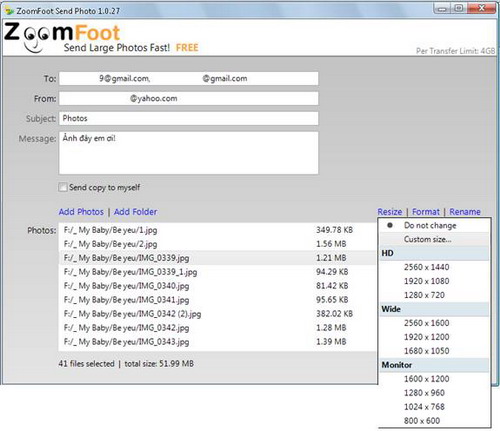Click the From email field
500x431 pixels.
click(189, 99)
